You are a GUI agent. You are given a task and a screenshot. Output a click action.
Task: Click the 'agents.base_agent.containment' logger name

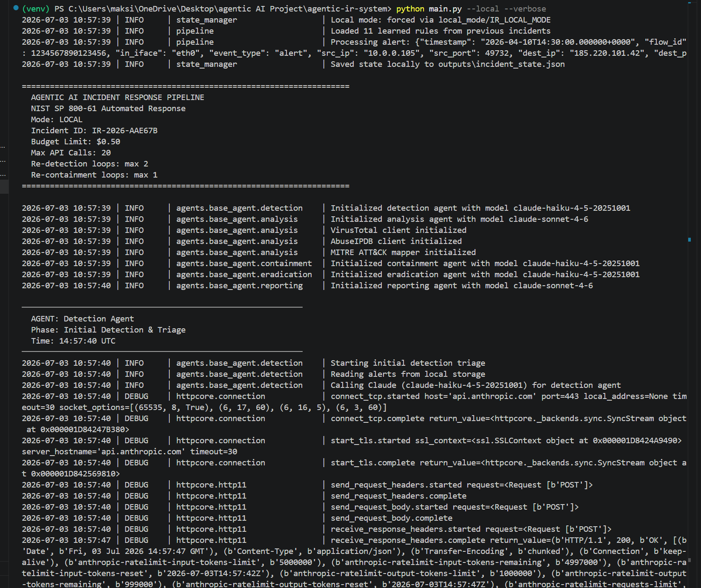click(244, 264)
